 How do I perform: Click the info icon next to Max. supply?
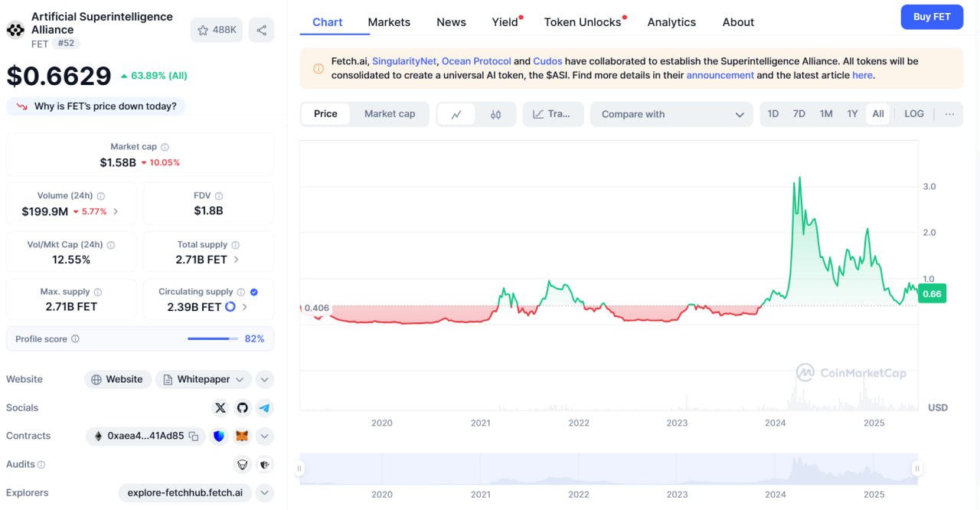pyautogui.click(x=98, y=292)
